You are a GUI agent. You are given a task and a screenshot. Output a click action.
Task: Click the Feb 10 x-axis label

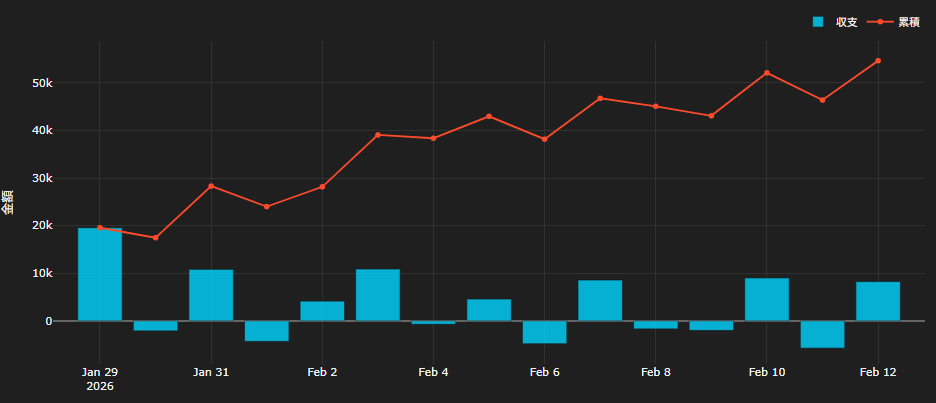click(767, 373)
